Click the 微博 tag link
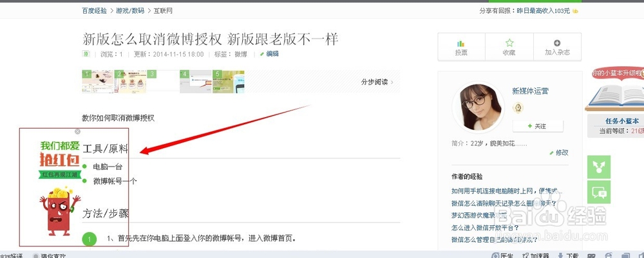Image resolution: width=644 pixels, height=258 pixels. [x=241, y=54]
